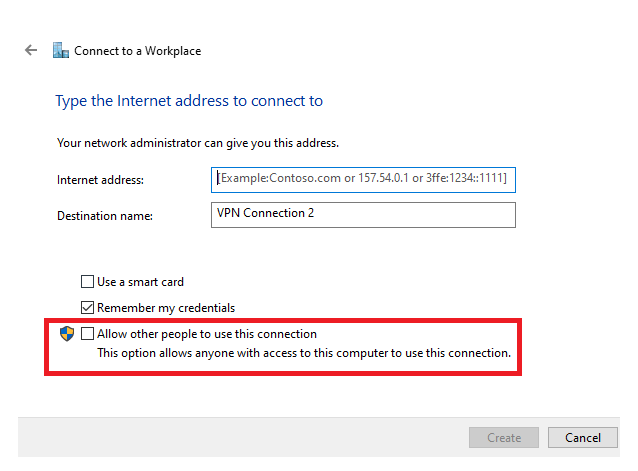Screen dimensions: 638x471
Task: Click the "Destination name:" label
Action: click(104, 215)
